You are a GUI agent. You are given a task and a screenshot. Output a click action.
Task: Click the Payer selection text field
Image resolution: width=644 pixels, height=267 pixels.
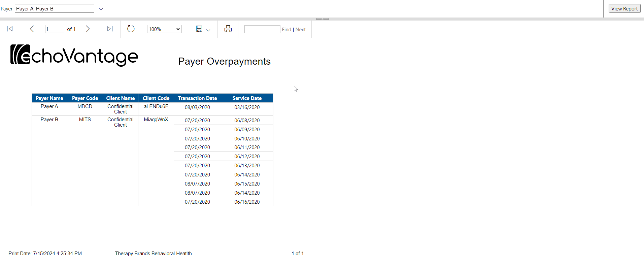(x=55, y=9)
